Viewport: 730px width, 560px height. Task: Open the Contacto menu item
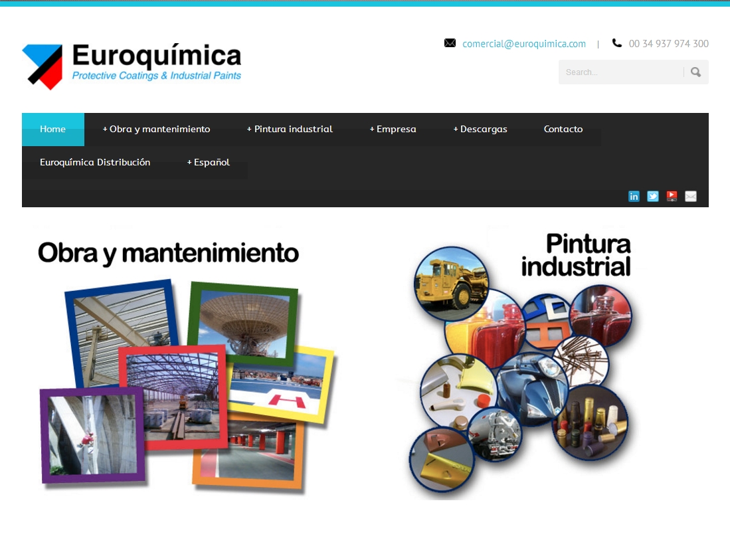pos(563,129)
